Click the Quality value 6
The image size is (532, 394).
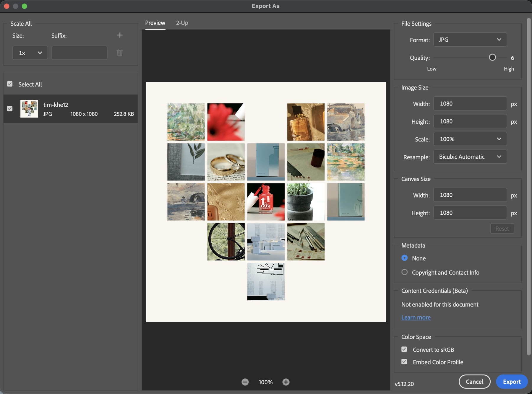512,58
